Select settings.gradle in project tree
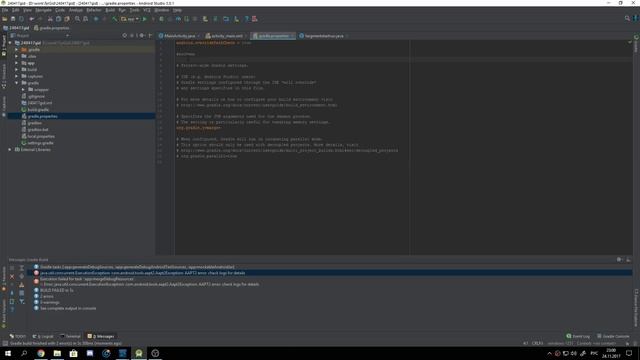 (40, 143)
